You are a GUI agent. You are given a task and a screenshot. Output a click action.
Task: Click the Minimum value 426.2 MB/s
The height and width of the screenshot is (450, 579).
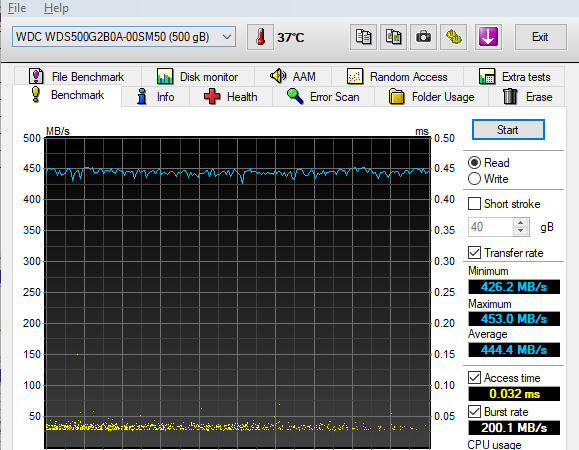514,287
